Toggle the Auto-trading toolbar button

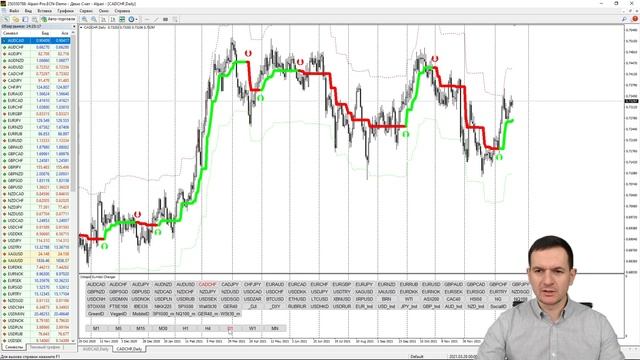(58, 19)
